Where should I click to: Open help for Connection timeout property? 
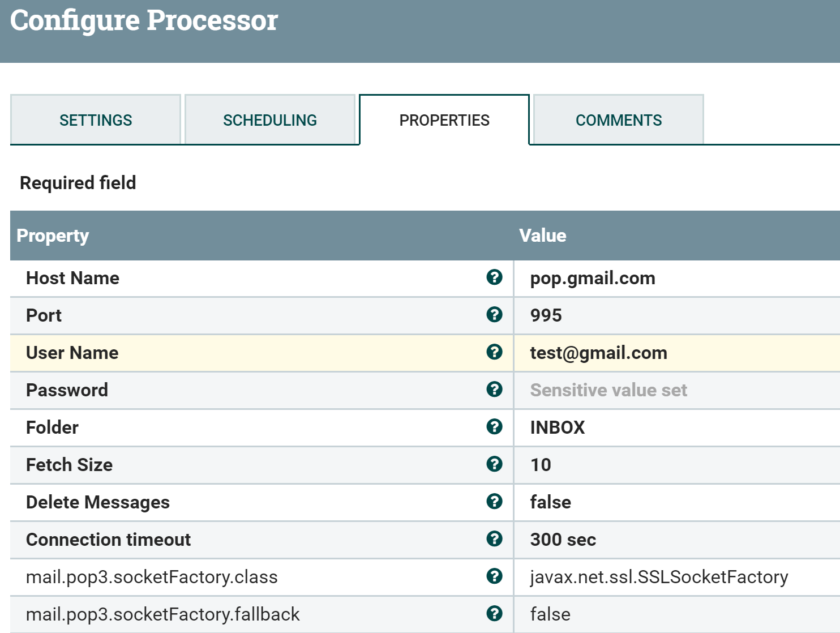point(495,539)
